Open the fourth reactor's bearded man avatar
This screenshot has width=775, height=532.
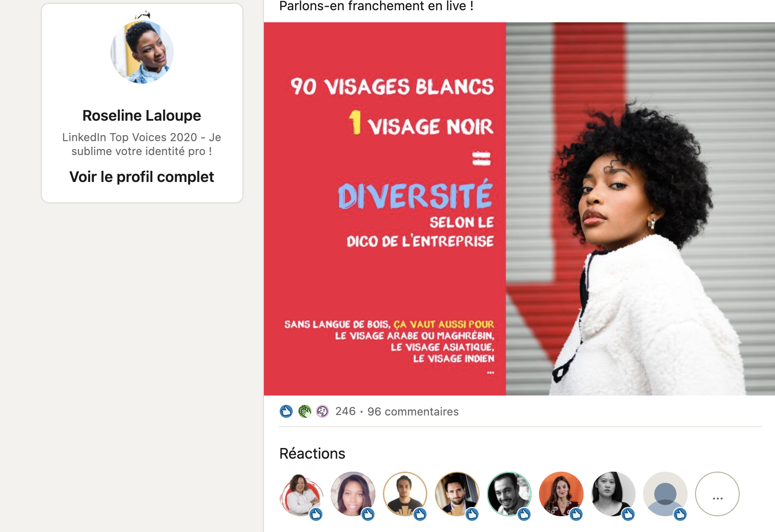click(457, 494)
